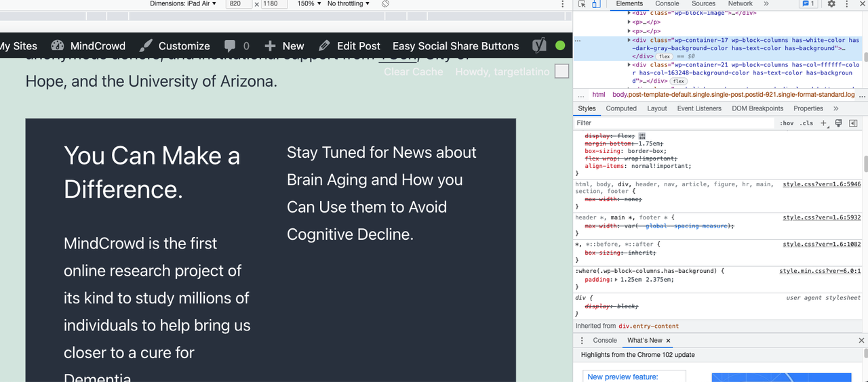Viewport: 868px width, 382px height.
Task: Open style.css?ver=1.6:5932 source link
Action: click(x=821, y=217)
